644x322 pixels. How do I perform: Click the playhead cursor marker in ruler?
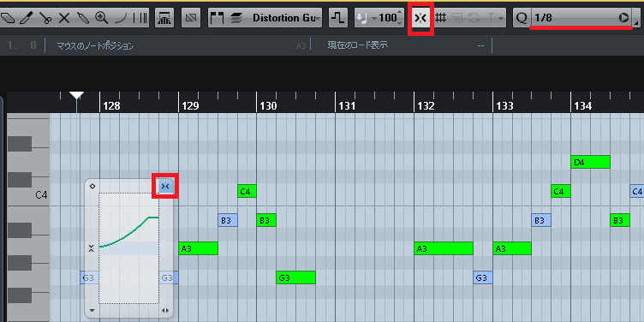point(76,96)
